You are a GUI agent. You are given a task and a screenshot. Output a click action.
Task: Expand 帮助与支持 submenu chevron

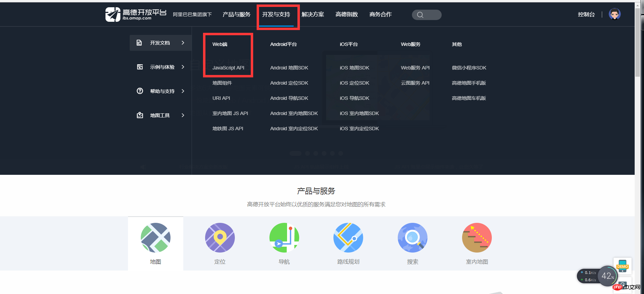click(x=183, y=91)
